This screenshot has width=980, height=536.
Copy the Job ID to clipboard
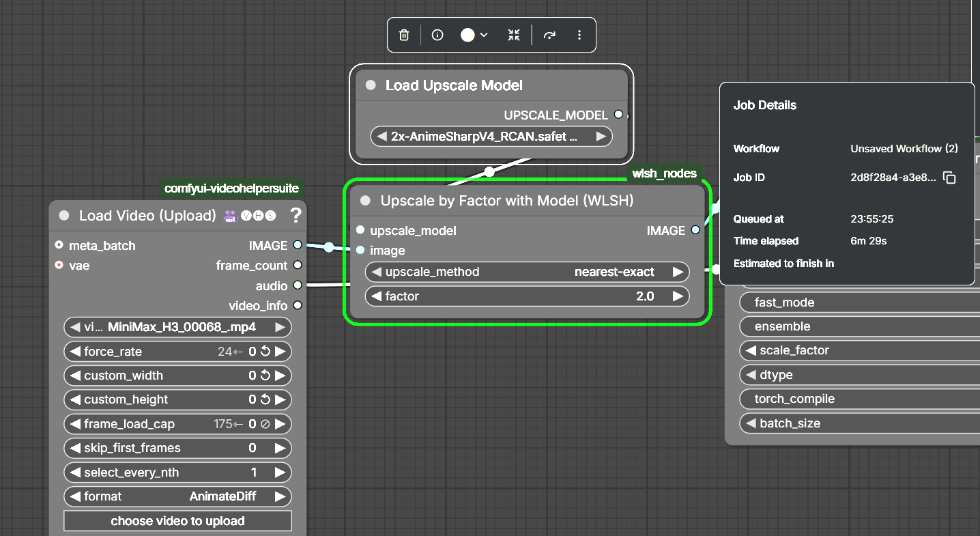tap(949, 178)
